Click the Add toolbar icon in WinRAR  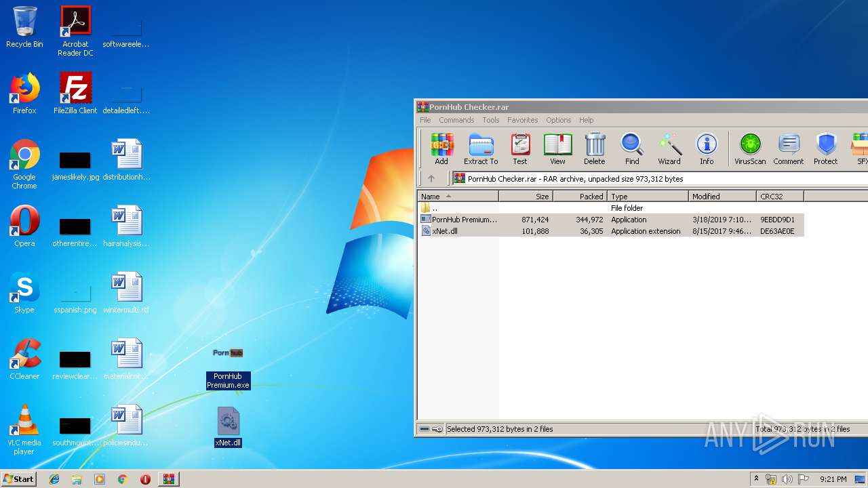441,148
